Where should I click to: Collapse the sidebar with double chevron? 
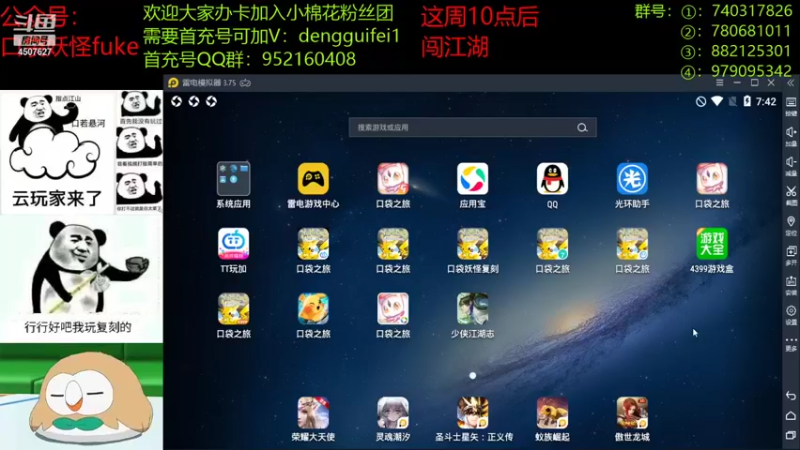[x=790, y=83]
